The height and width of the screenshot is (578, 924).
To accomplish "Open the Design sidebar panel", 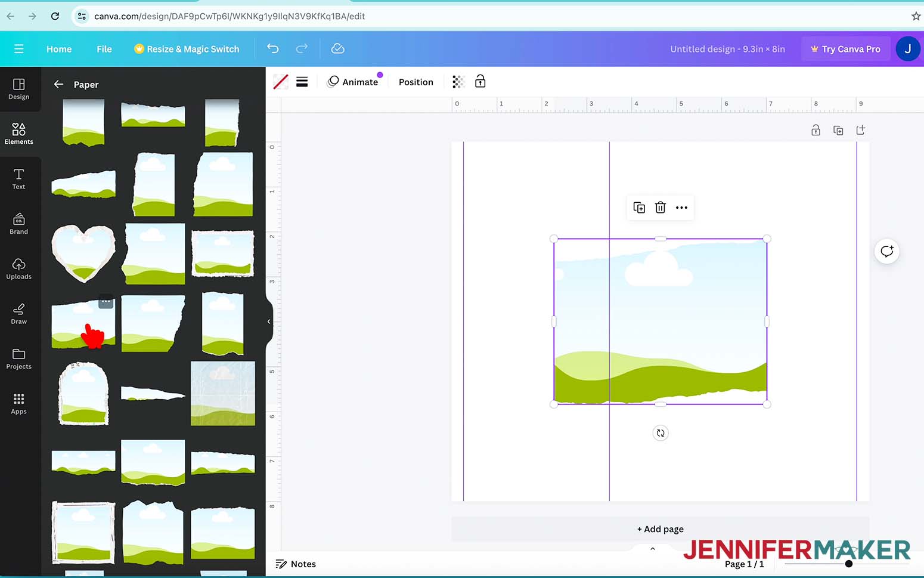I will pos(19,89).
